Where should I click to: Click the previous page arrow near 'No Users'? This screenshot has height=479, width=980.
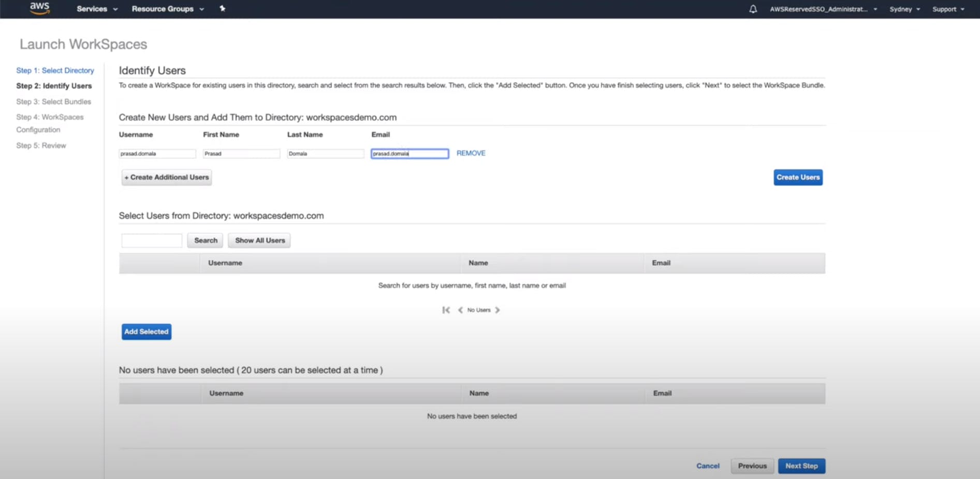point(460,309)
